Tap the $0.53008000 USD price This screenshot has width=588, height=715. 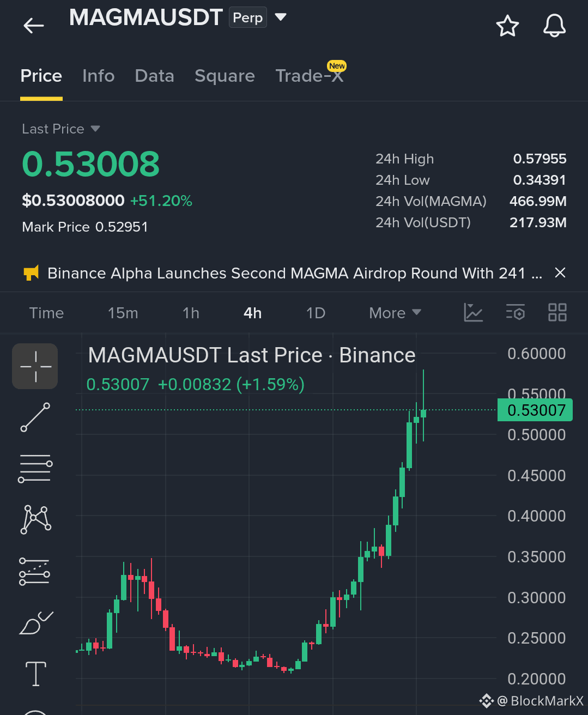pos(73,201)
